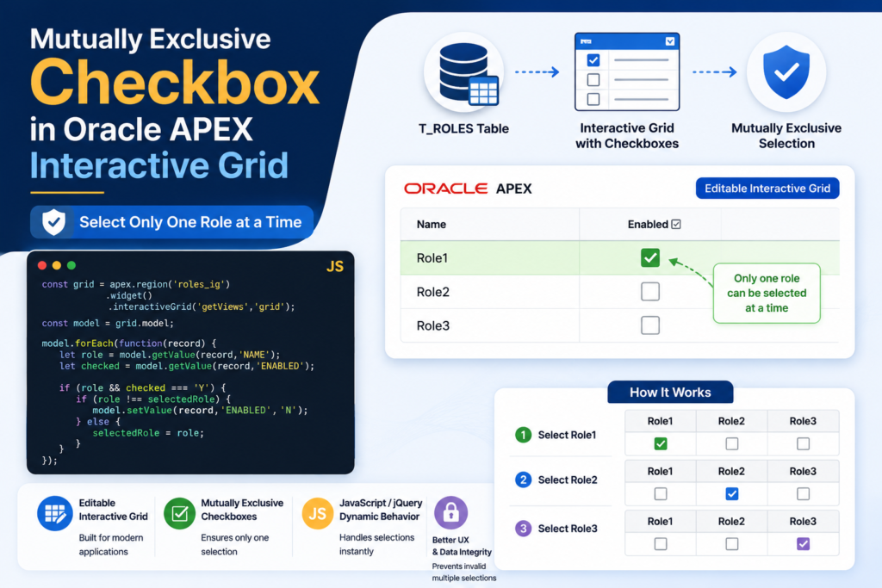
Task: Click the empty Role1 box in Select Role3 row
Action: (x=661, y=544)
